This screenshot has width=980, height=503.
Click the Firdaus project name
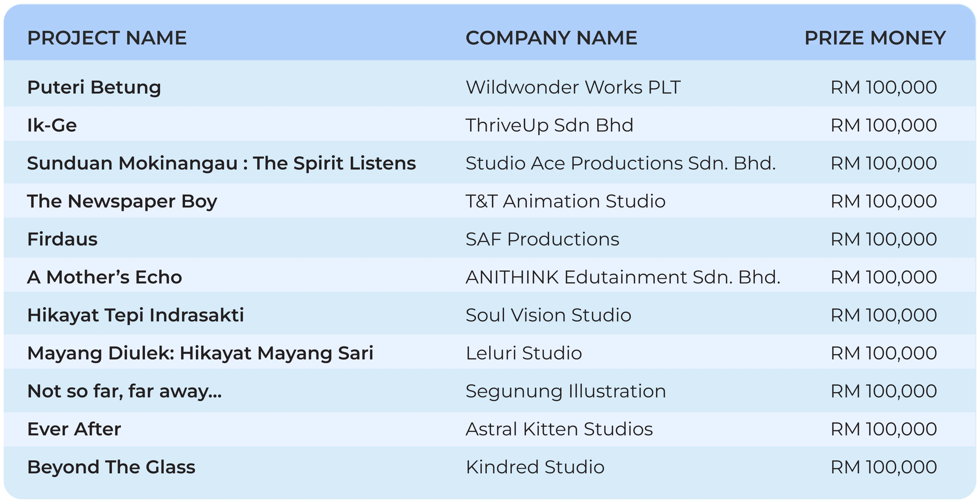tap(62, 239)
